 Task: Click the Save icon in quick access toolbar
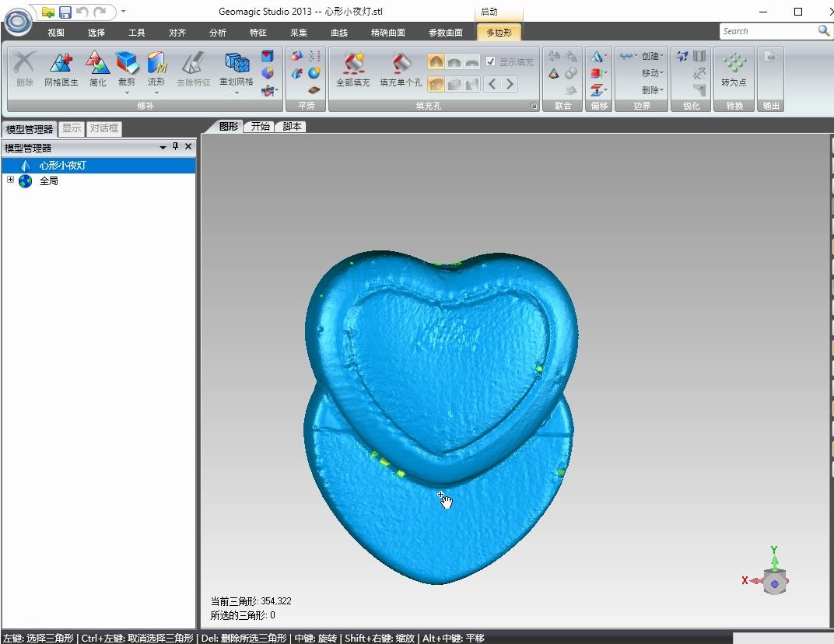click(x=67, y=12)
